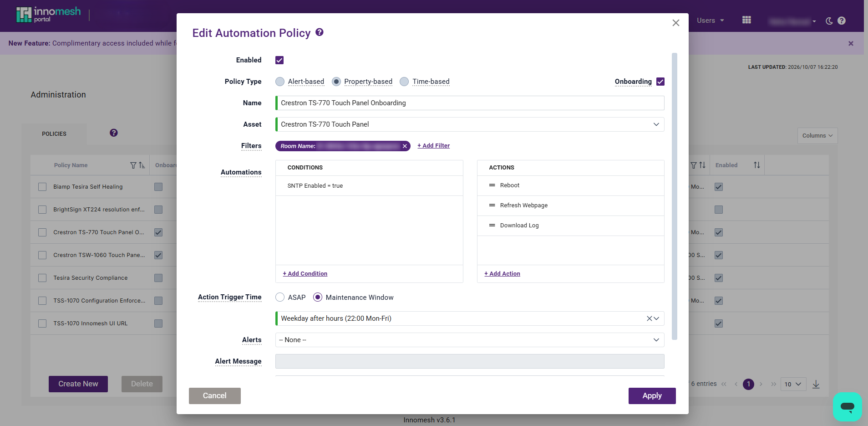
Task: Sort the Enabled column
Action: point(756,165)
